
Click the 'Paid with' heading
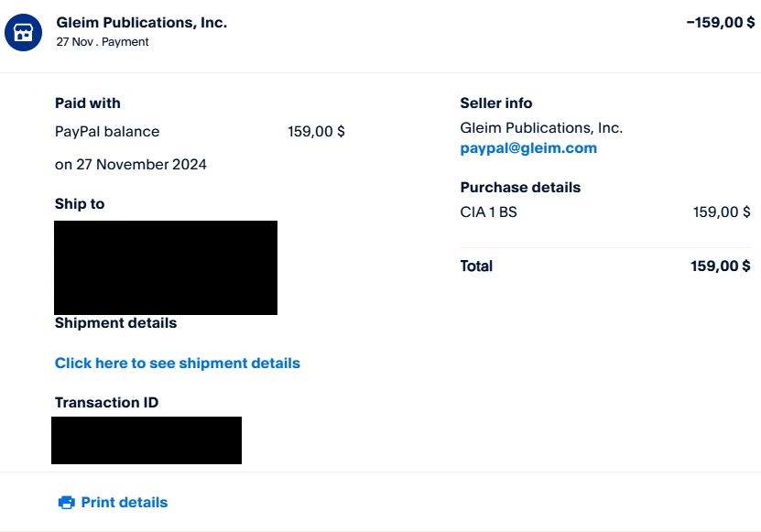(x=88, y=103)
